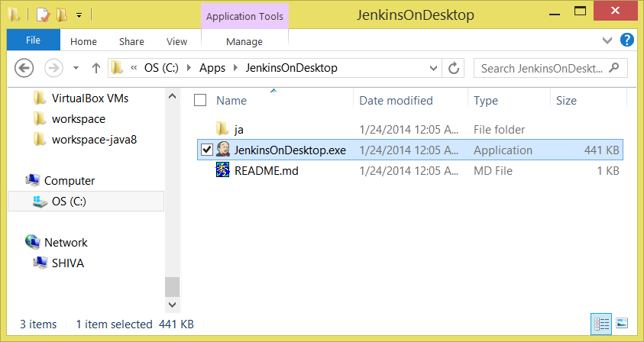Click the Application Tools contextual tab header

244,17
